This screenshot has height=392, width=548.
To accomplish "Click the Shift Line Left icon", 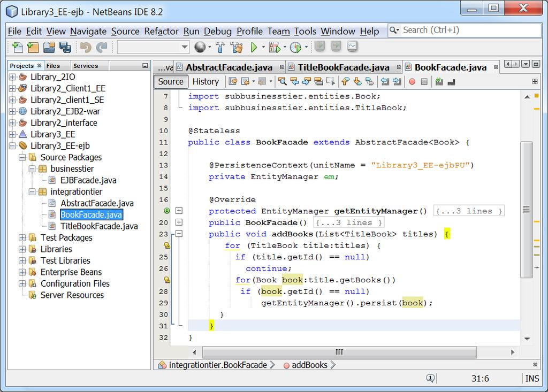I will pos(385,81).
